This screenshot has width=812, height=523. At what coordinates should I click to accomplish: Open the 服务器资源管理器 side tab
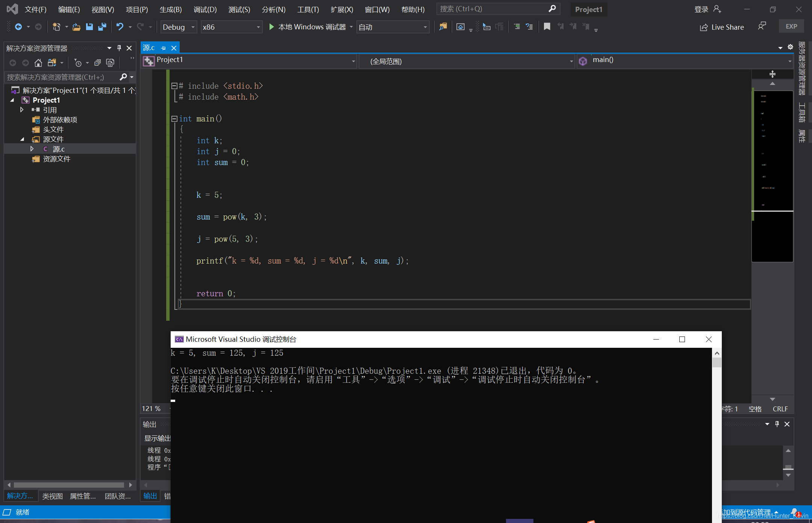[x=801, y=68]
